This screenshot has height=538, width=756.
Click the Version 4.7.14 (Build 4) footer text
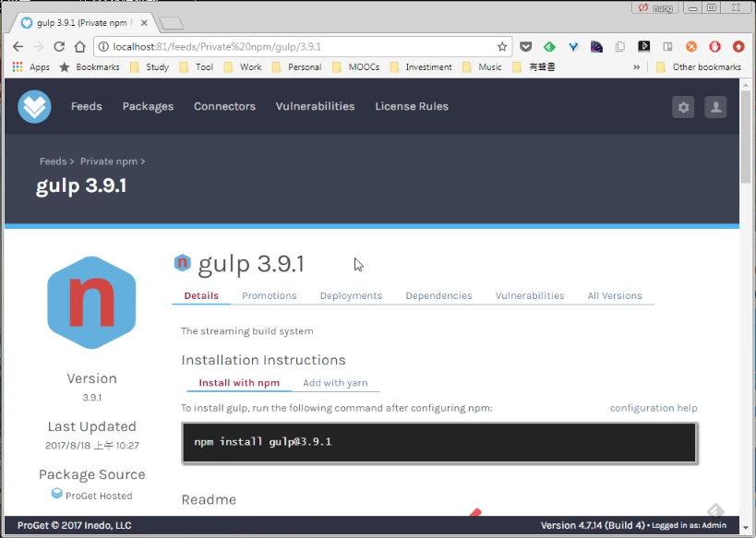pyautogui.click(x=593, y=525)
